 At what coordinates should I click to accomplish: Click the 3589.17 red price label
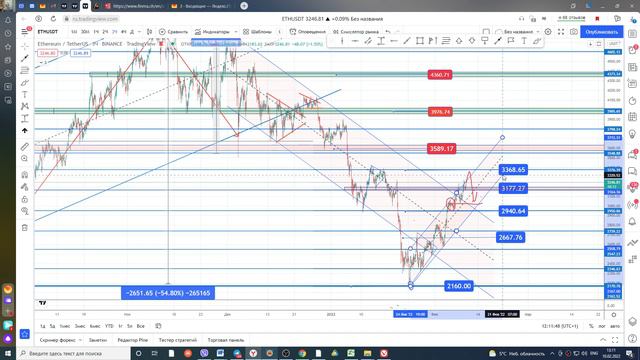(442, 149)
